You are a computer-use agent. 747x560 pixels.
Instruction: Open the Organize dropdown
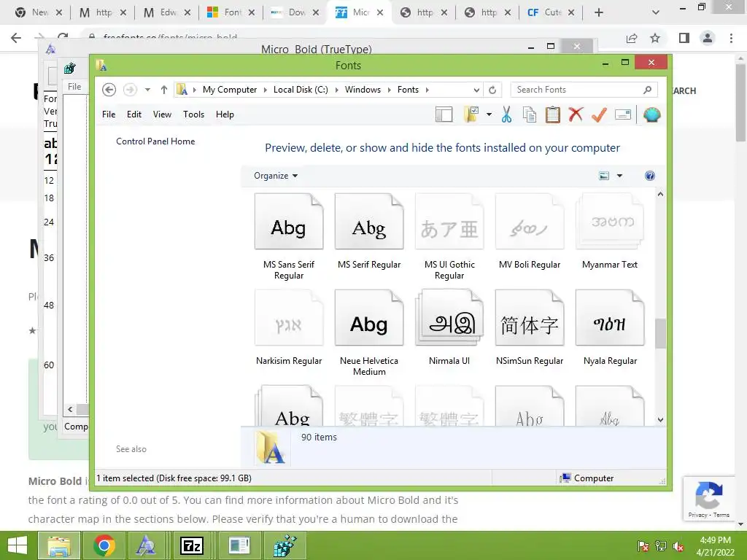(276, 176)
